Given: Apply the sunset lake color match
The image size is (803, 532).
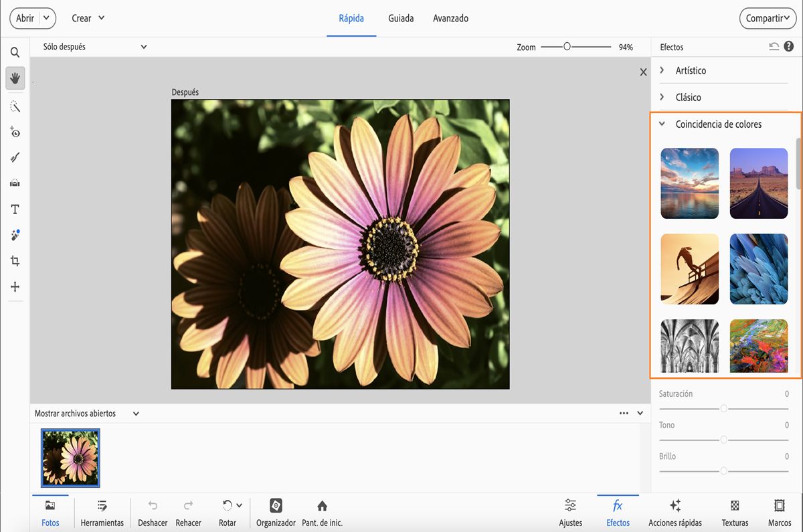Looking at the screenshot, I should pos(690,183).
